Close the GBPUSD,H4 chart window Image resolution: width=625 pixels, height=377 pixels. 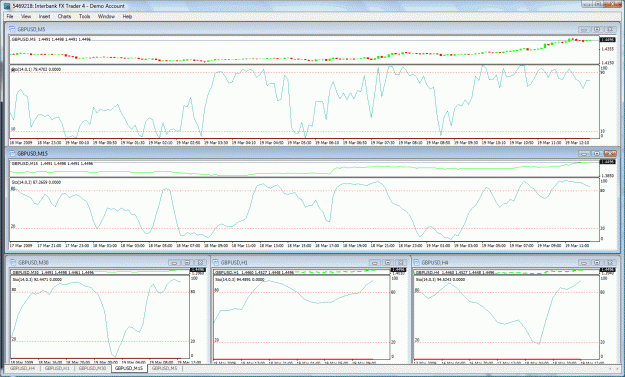610,263
